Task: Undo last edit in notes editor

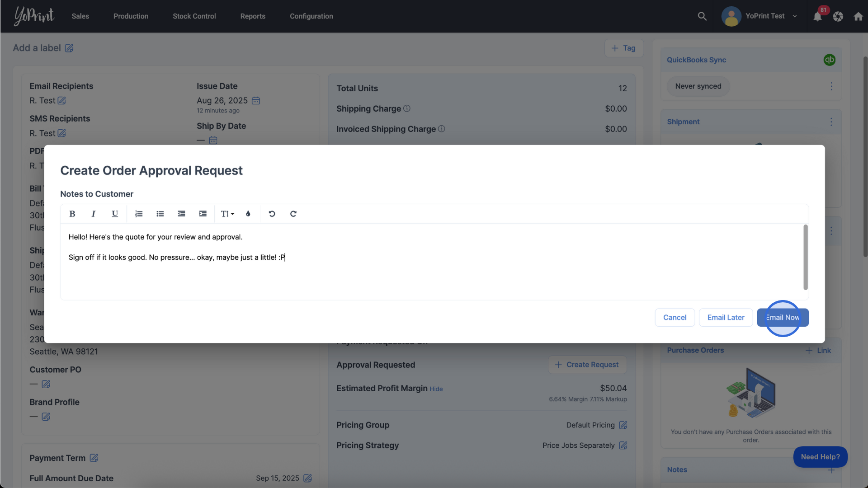Action: 272,214
